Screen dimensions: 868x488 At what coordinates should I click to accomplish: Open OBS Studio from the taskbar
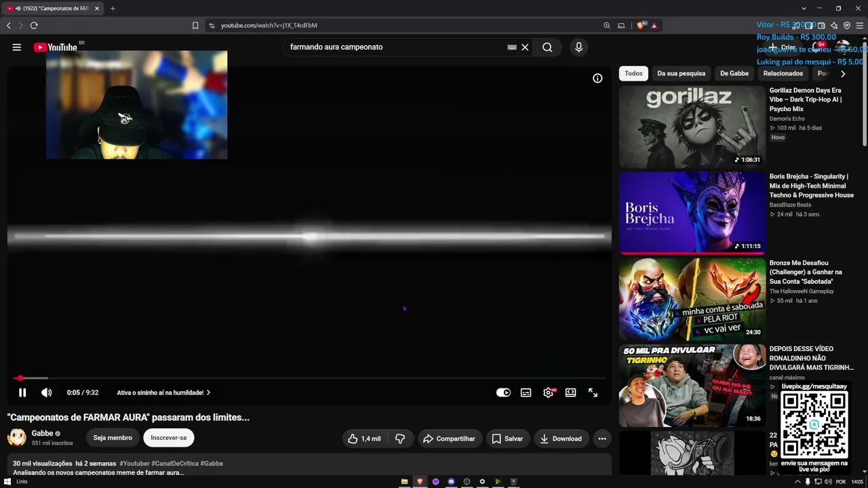click(x=467, y=482)
